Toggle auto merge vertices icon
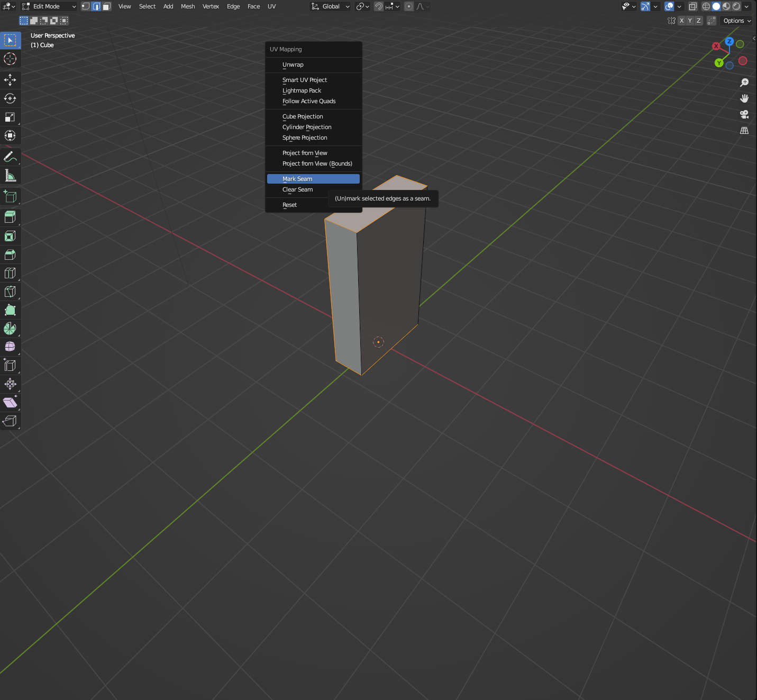Viewport: 757px width, 700px height. point(712,21)
